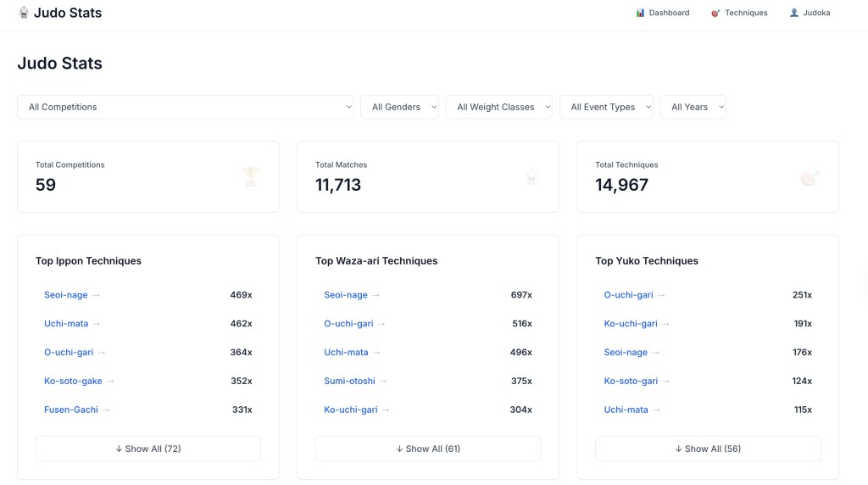Image resolution: width=868 pixels, height=485 pixels.
Task: Click the target icon in Total Techniques
Action: 810,177
